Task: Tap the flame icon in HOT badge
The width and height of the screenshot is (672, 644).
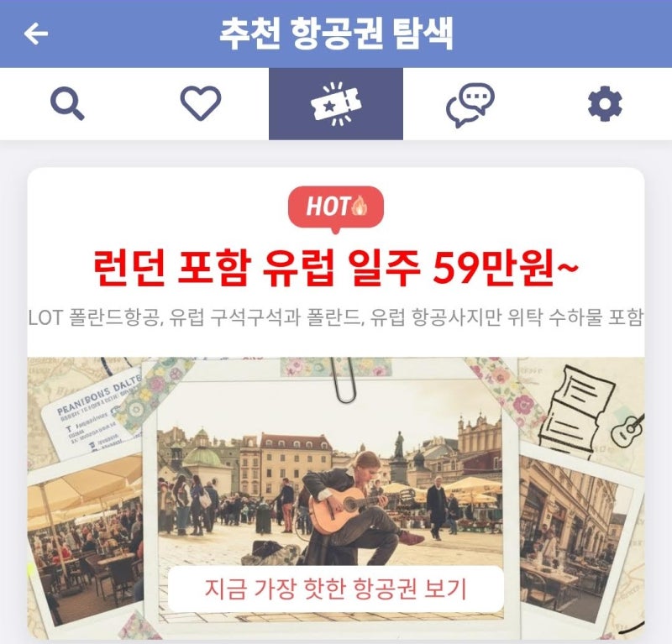Action: coord(360,205)
